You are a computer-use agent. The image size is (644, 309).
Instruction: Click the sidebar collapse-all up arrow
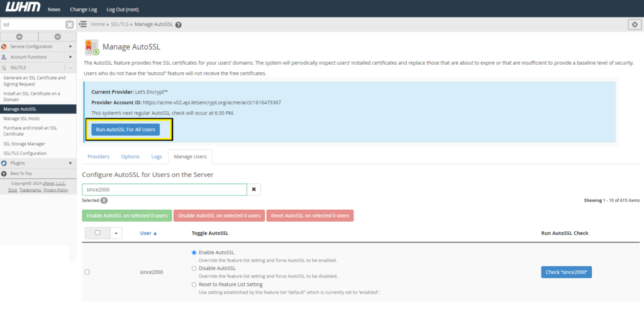pyautogui.click(x=19, y=36)
